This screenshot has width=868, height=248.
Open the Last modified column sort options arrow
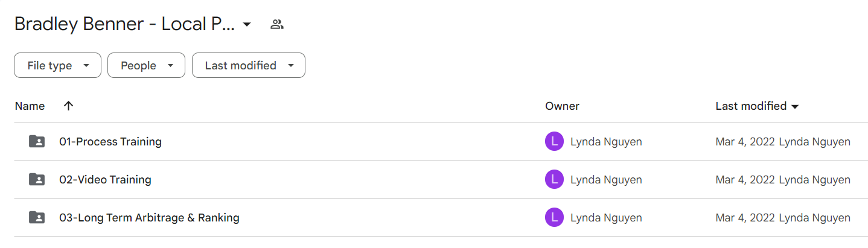point(795,107)
